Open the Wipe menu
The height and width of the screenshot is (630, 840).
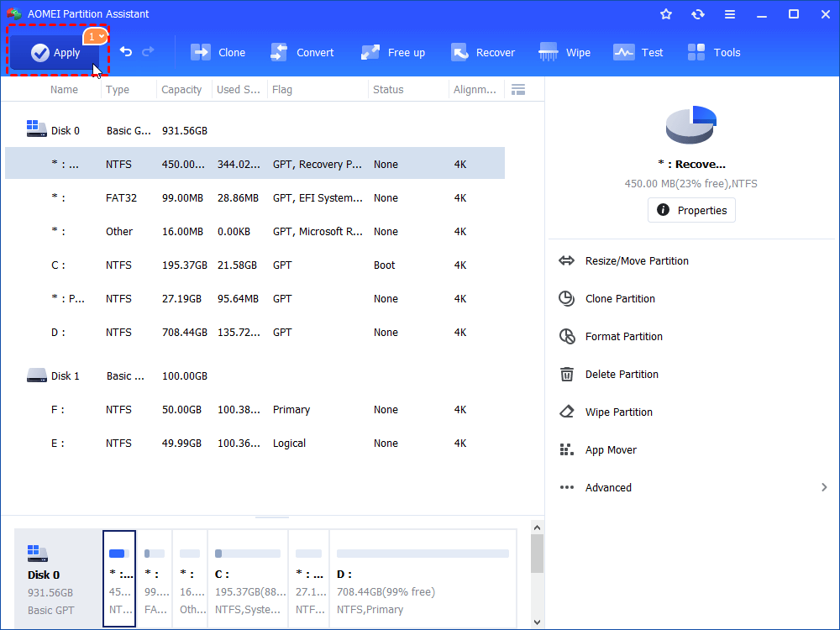pos(564,52)
